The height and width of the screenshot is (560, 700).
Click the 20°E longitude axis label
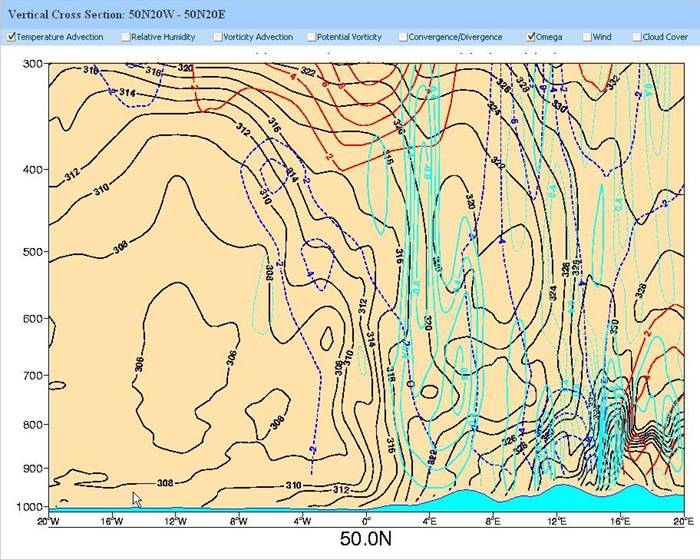pos(683,521)
